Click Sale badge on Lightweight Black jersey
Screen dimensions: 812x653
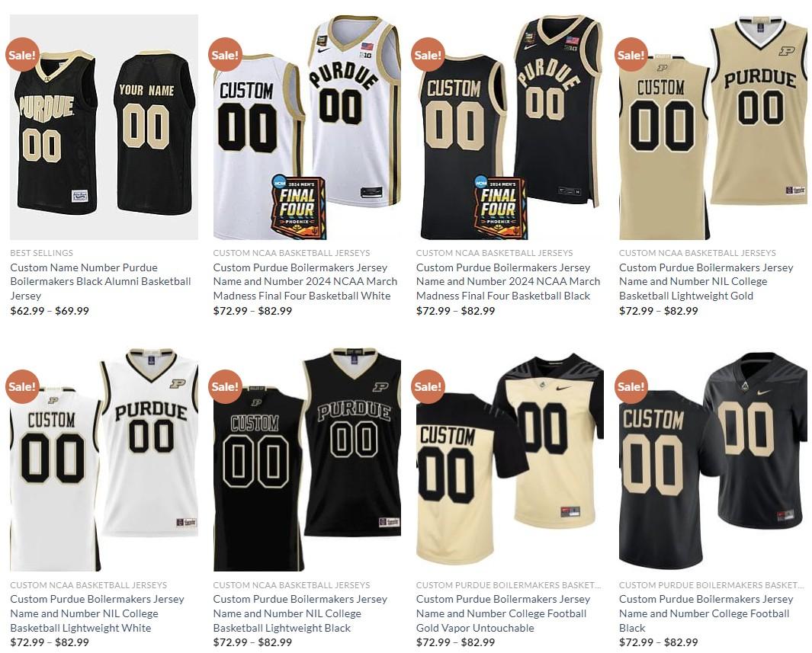(225, 386)
